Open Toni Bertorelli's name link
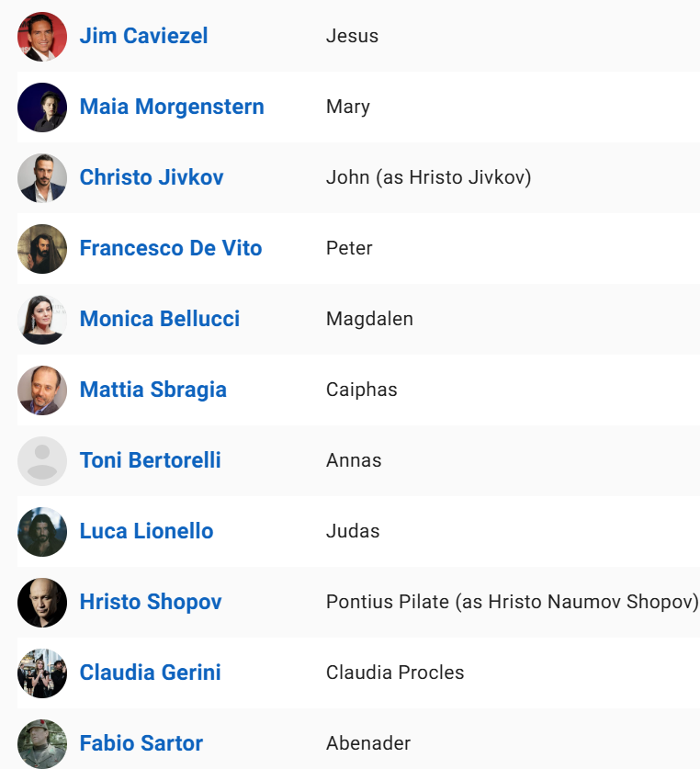Screen dimensions: 700x769 (x=150, y=460)
